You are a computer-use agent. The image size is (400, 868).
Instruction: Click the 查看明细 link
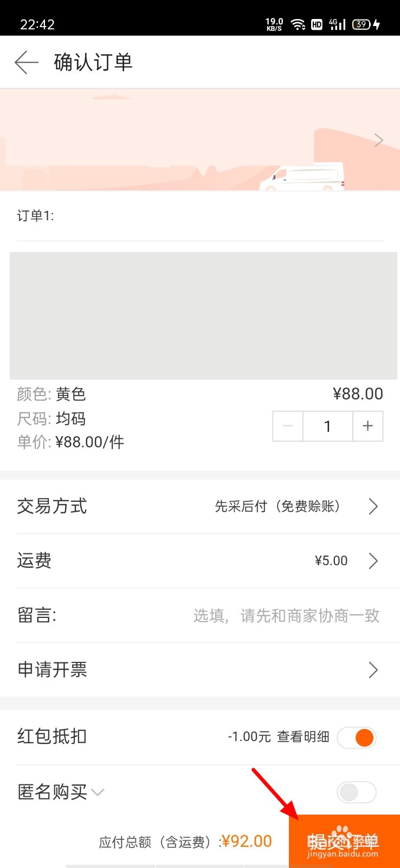tap(304, 737)
